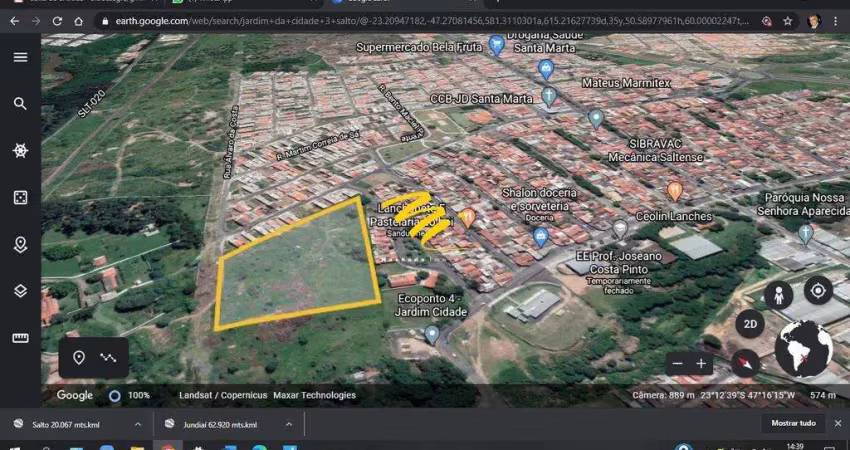The image size is (850, 450).
Task: Select the Draw line or shape tool
Action: click(108, 358)
